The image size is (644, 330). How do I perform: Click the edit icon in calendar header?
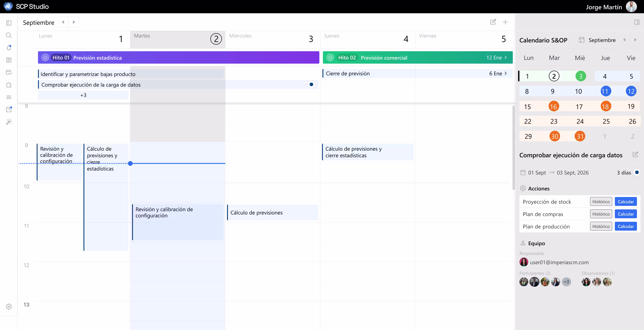click(493, 22)
